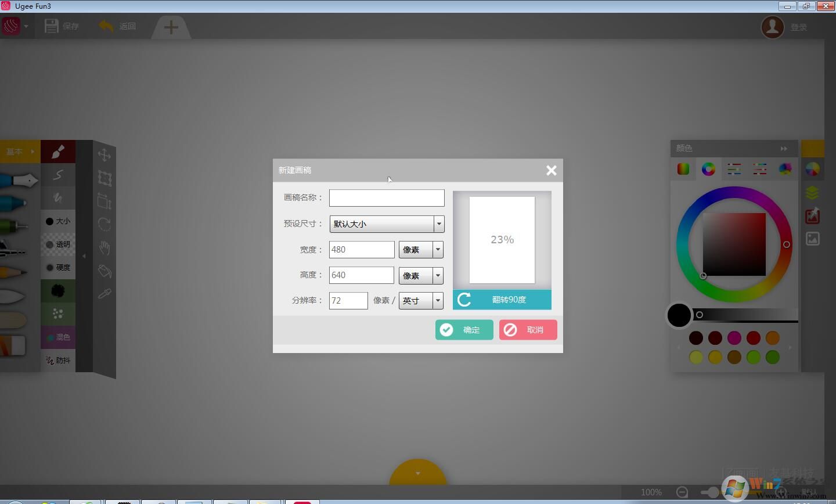Open a new canvas with the plus tab
Screen dimensions: 836x504
171,27
